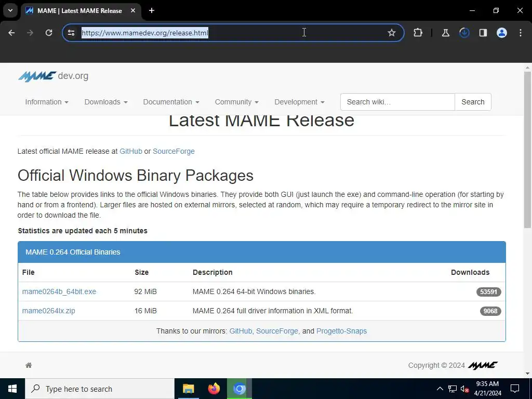Show hidden system tray icons

440,389
